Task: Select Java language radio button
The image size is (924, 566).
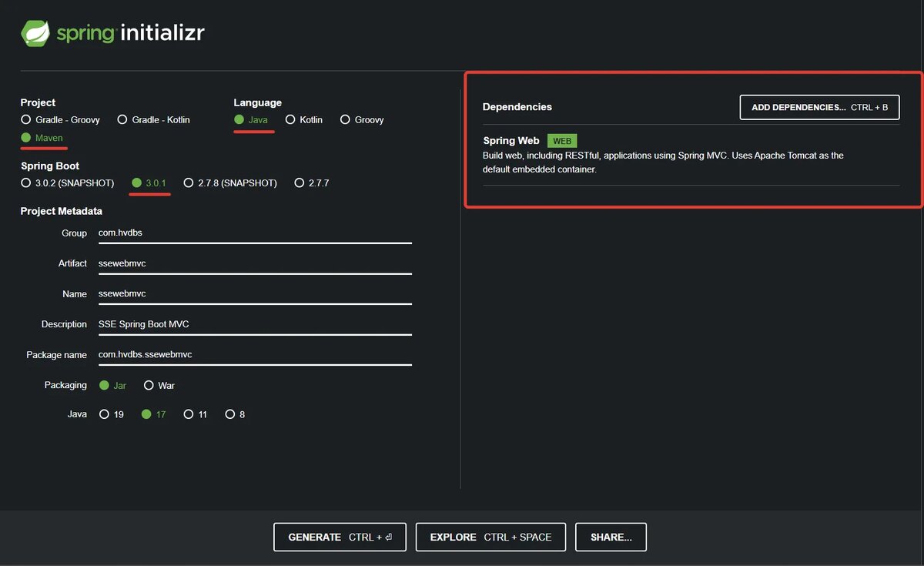Action: pyautogui.click(x=250, y=120)
